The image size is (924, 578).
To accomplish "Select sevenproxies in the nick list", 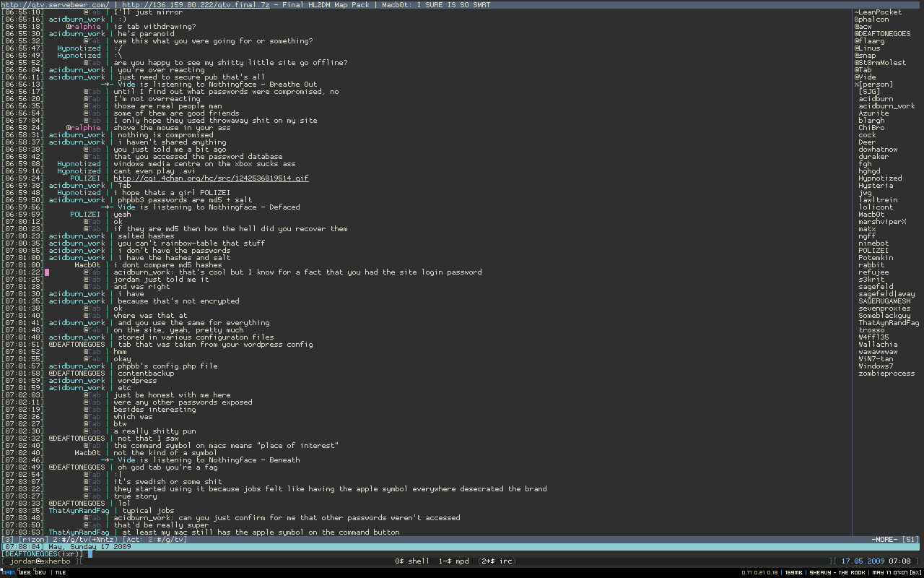I will [x=884, y=309].
